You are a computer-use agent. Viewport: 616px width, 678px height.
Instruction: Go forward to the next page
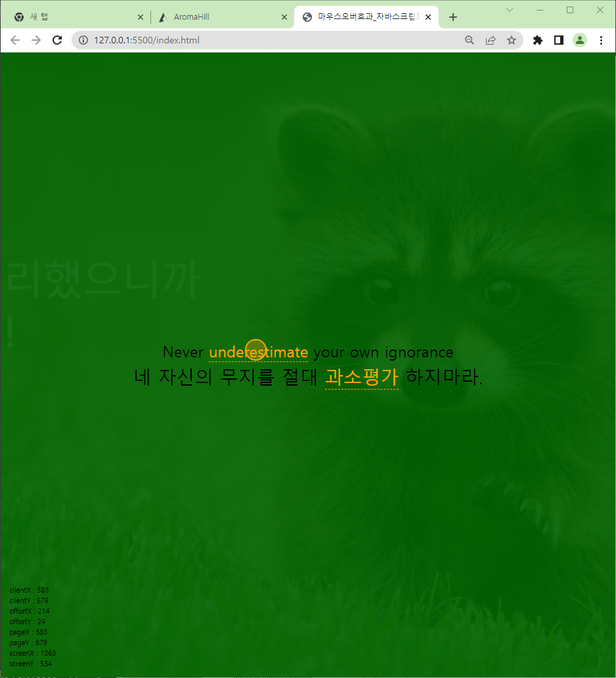[x=36, y=40]
